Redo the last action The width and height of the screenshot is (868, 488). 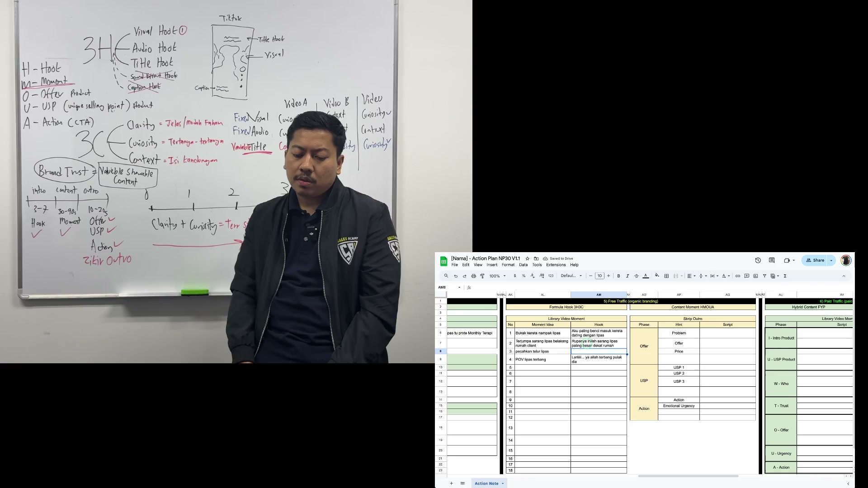[464, 276]
